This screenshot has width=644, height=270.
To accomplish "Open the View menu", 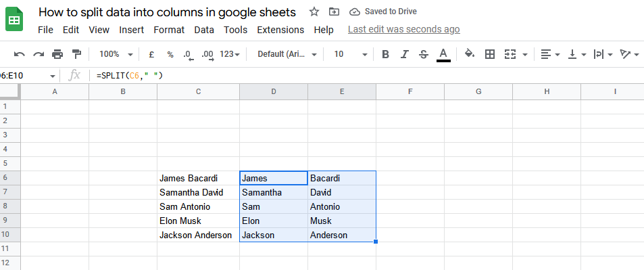I will pos(99,30).
